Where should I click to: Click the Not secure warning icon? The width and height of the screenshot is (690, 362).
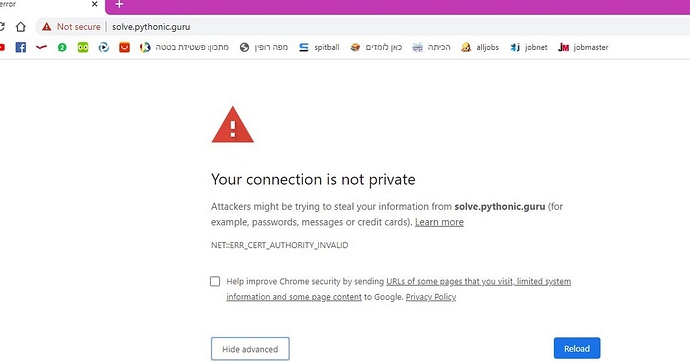pyautogui.click(x=47, y=27)
